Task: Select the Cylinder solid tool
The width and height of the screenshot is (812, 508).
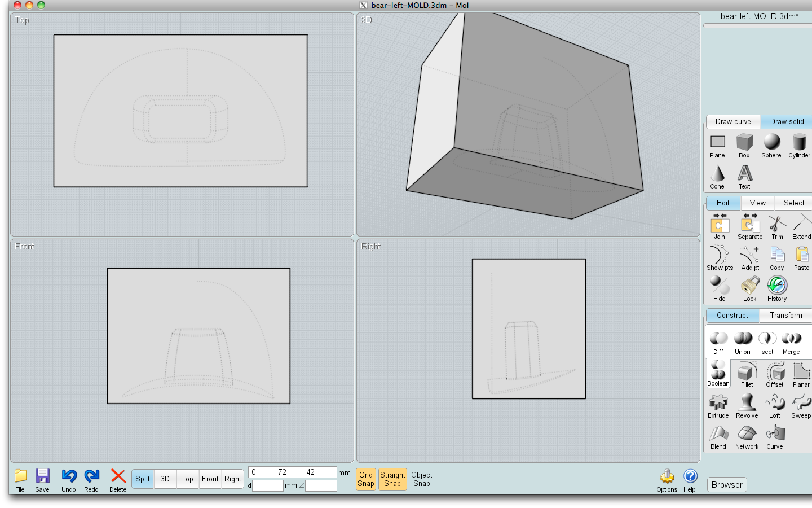Action: pyautogui.click(x=799, y=146)
